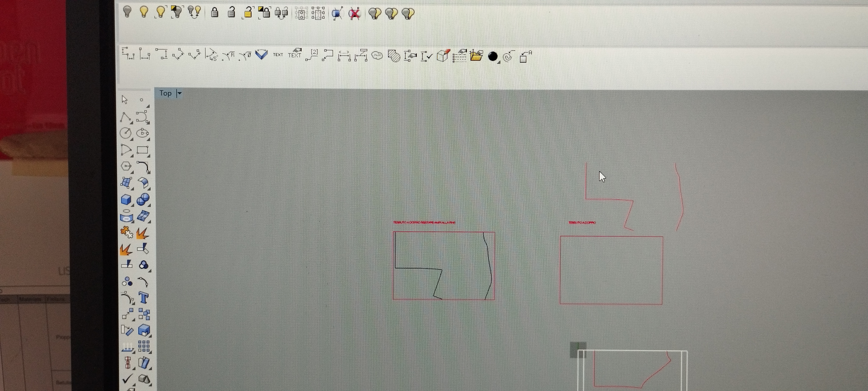Select the Polyline tool in sidebar

(x=125, y=117)
